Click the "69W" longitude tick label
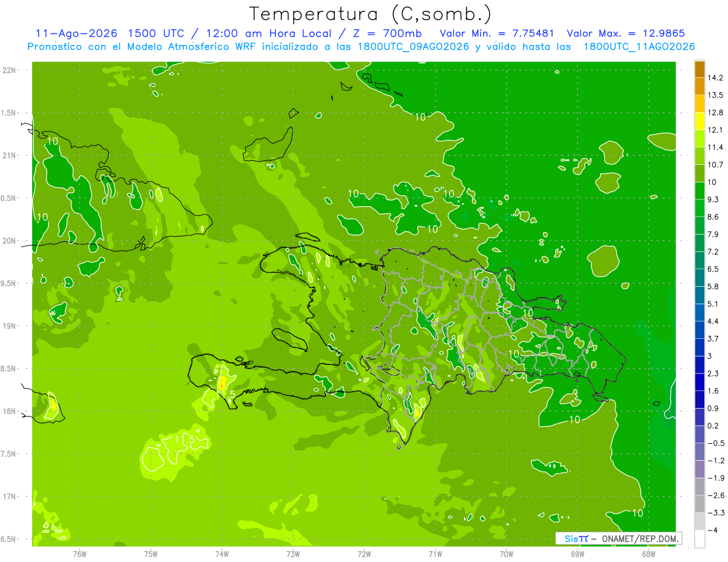 tap(578, 554)
